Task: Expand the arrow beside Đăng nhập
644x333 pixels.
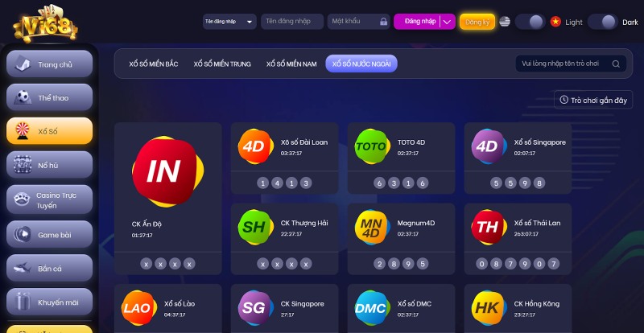Action: coord(448,22)
